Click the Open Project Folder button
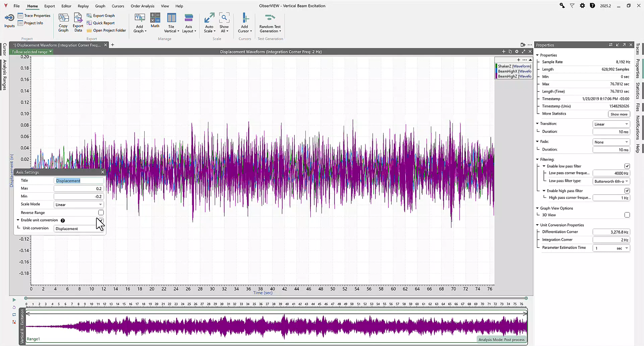The width and height of the screenshot is (644, 346). click(106, 31)
